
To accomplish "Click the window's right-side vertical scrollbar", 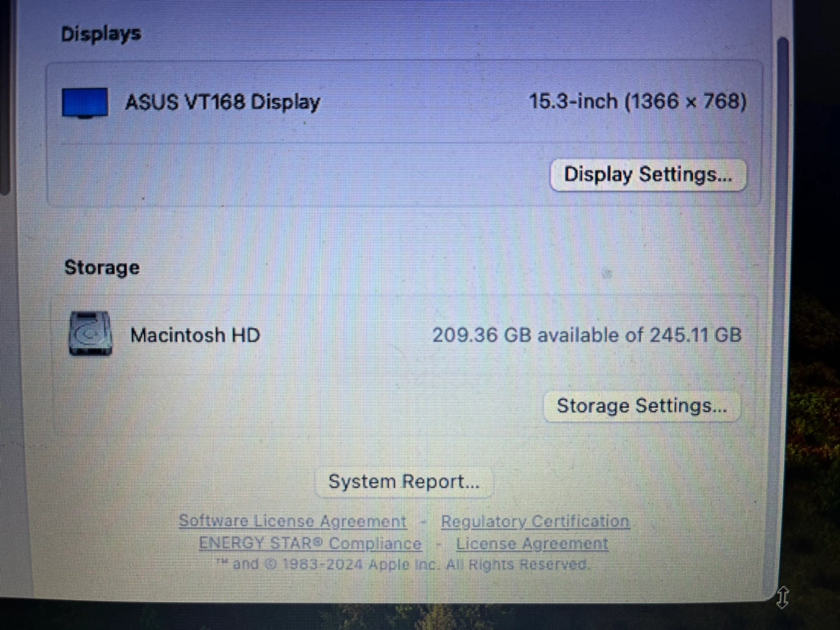I will [x=782, y=311].
